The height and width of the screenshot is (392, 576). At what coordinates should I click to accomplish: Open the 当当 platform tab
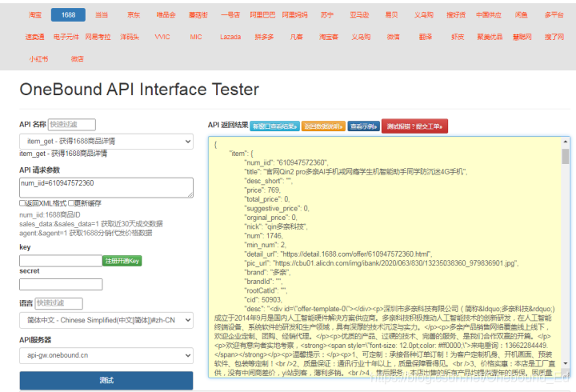tap(102, 14)
